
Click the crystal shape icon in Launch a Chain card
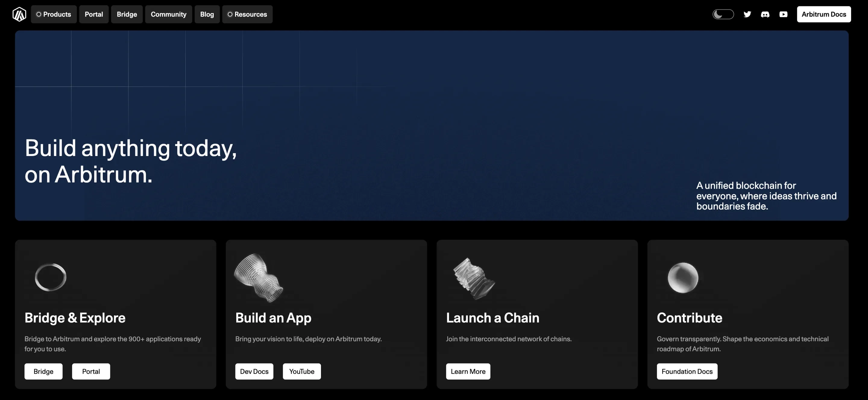pyautogui.click(x=473, y=278)
